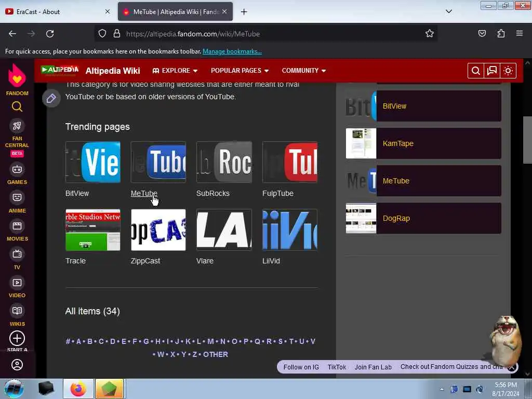Click the ZippCast thumbnail image
This screenshot has width=532, height=399.
(158, 230)
